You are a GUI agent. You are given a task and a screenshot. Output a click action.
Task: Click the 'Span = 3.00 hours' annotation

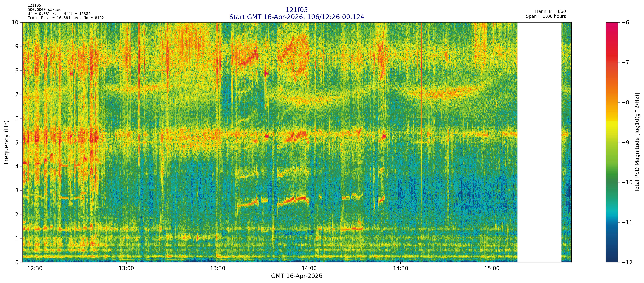(546, 16)
